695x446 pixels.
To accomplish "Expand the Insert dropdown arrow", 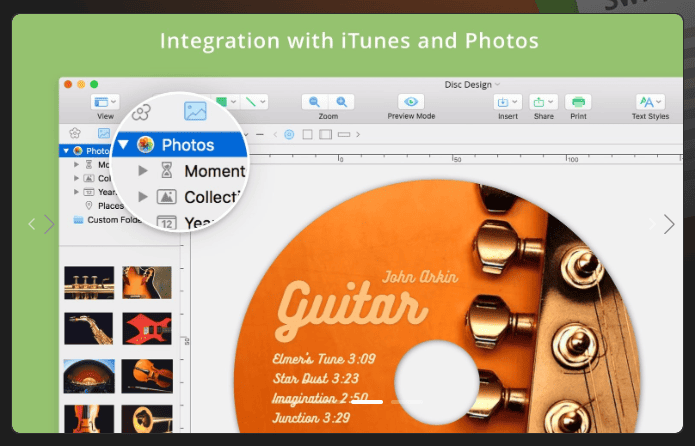I will [515, 102].
